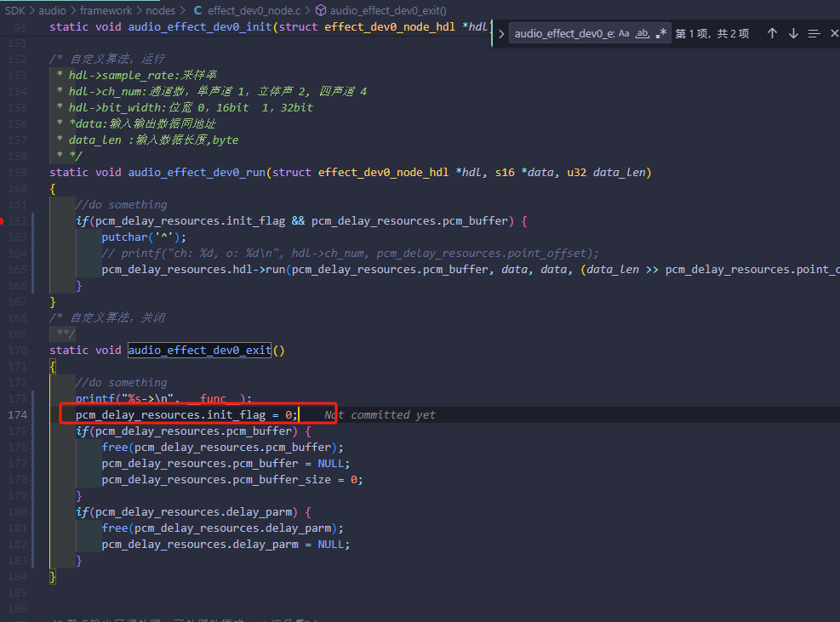Viewport: 840px width, 622px height.
Task: Enable Use Regular Expression search option
Action: click(x=661, y=34)
